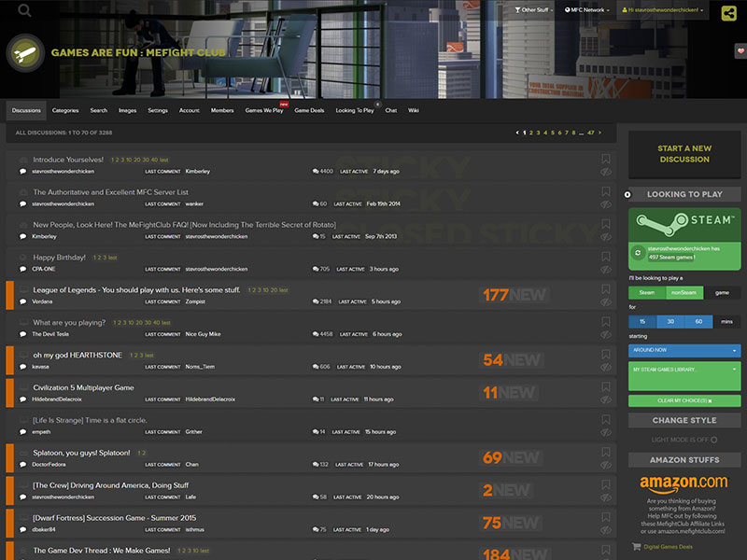Click the green share icon

(x=729, y=13)
